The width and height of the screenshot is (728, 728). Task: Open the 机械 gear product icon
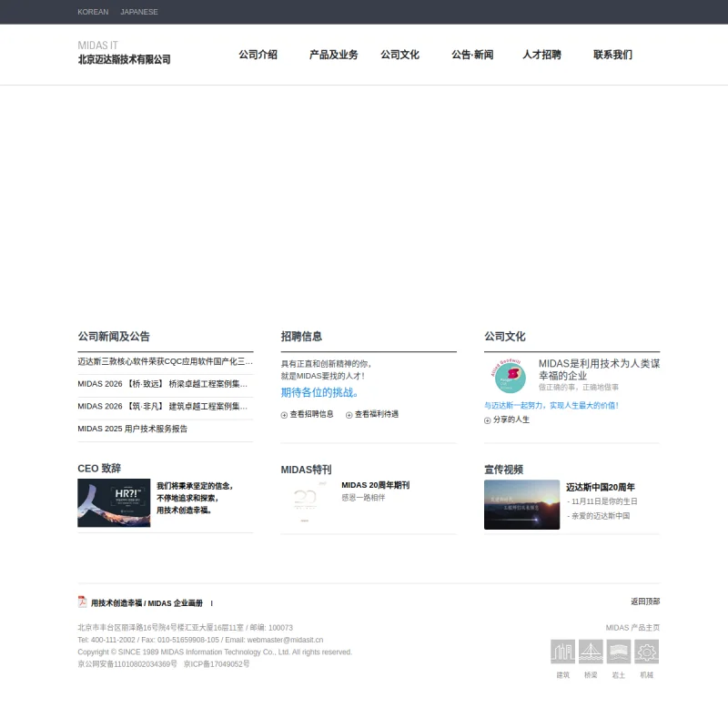[646, 651]
